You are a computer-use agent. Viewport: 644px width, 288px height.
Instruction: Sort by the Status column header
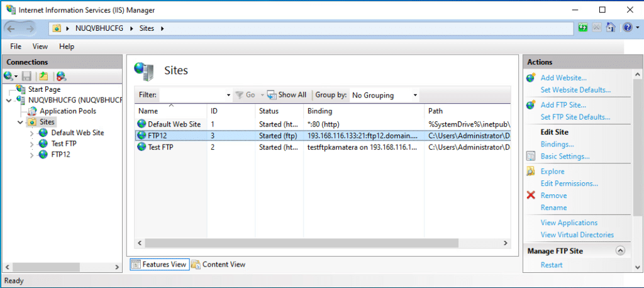tap(279, 111)
